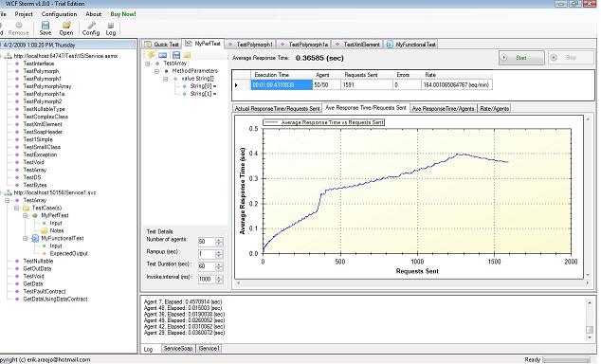Image resolution: width=601 pixels, height=364 pixels.
Task: Click the floppy disk icon in test panel
Action: tap(176, 55)
